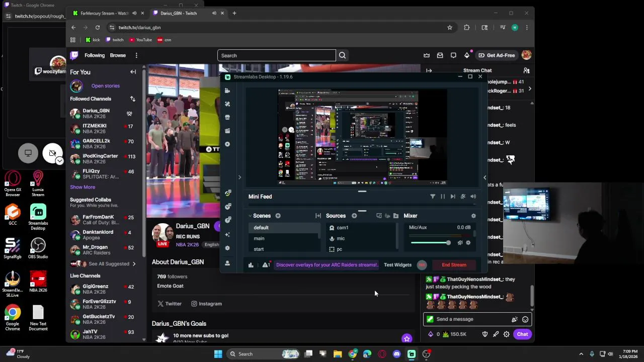Adjust the Mic/Aux volume slider
This screenshot has width=644, height=362.
point(431,243)
